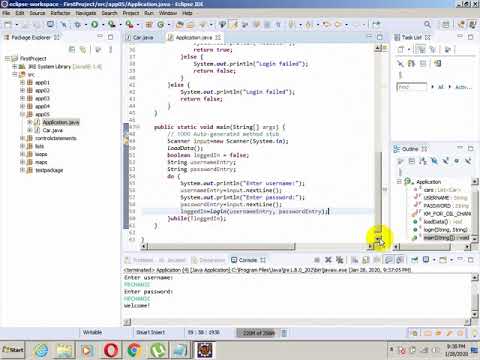Click Link with Editor in Package Explorer
480x360 pixels.
pos(83,50)
